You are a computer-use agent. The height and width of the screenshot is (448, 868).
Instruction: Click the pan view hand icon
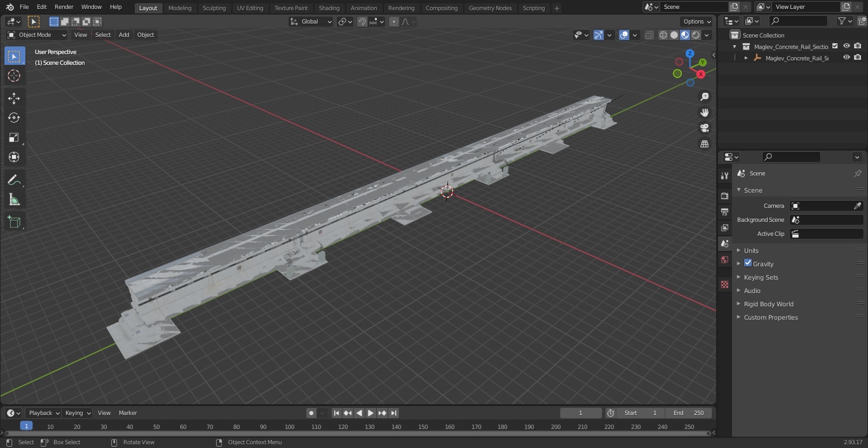[x=705, y=112]
